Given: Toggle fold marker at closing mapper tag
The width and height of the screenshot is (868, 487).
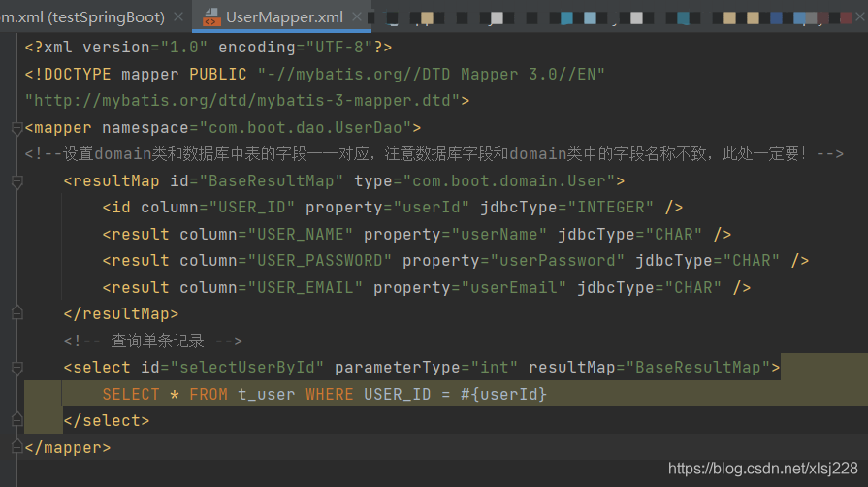Looking at the screenshot, I should coord(16,446).
